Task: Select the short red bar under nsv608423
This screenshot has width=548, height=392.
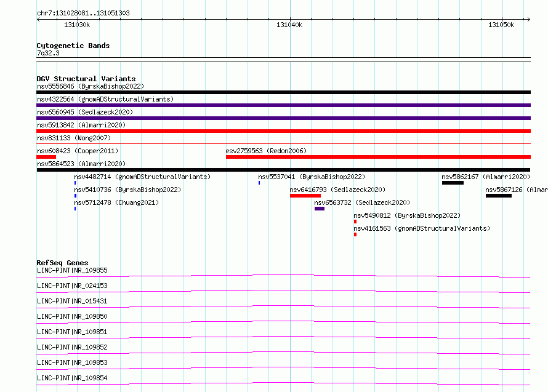Action: (x=46, y=157)
